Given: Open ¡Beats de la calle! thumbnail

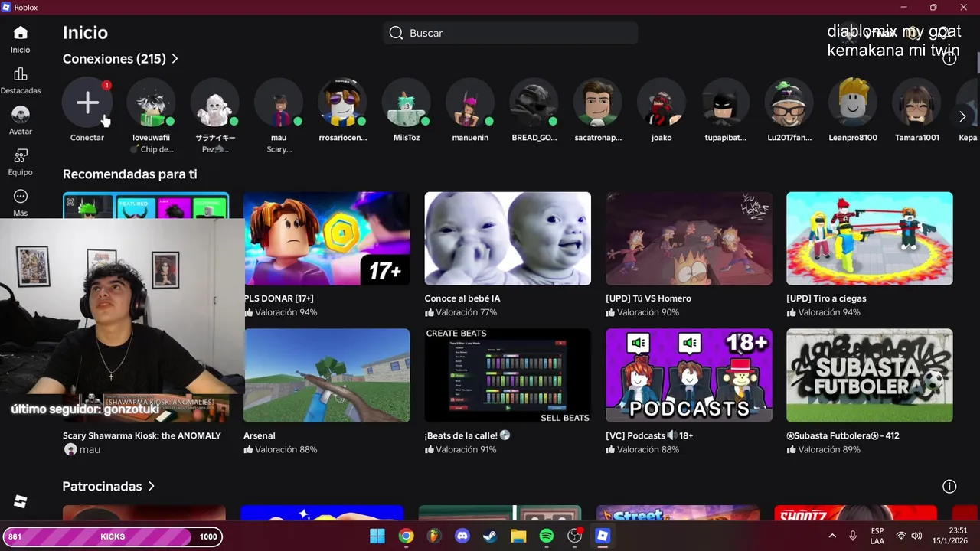Looking at the screenshot, I should pos(508,376).
